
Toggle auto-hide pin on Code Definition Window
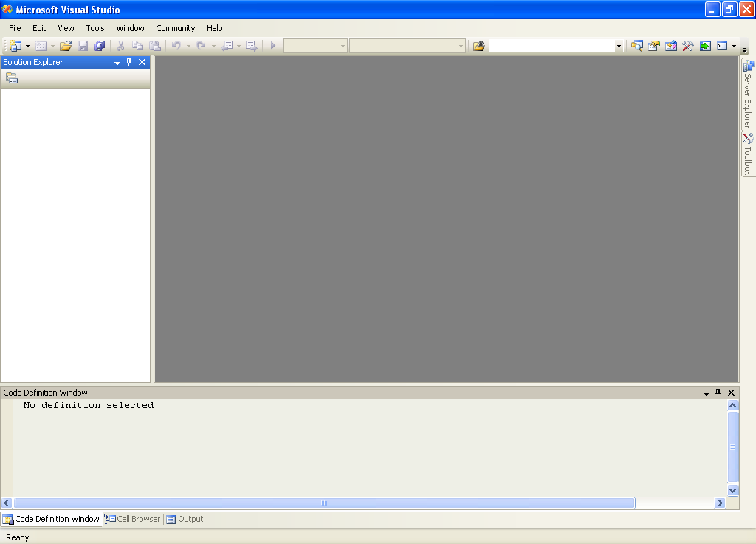tap(718, 393)
